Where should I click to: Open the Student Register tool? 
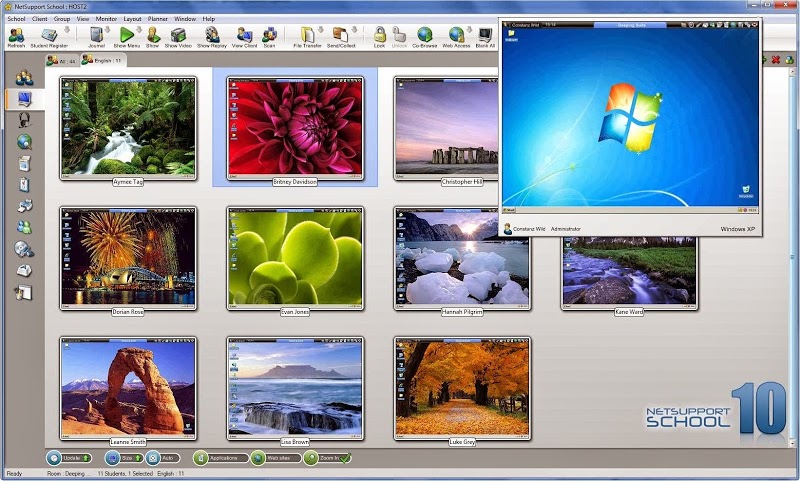coord(49,37)
